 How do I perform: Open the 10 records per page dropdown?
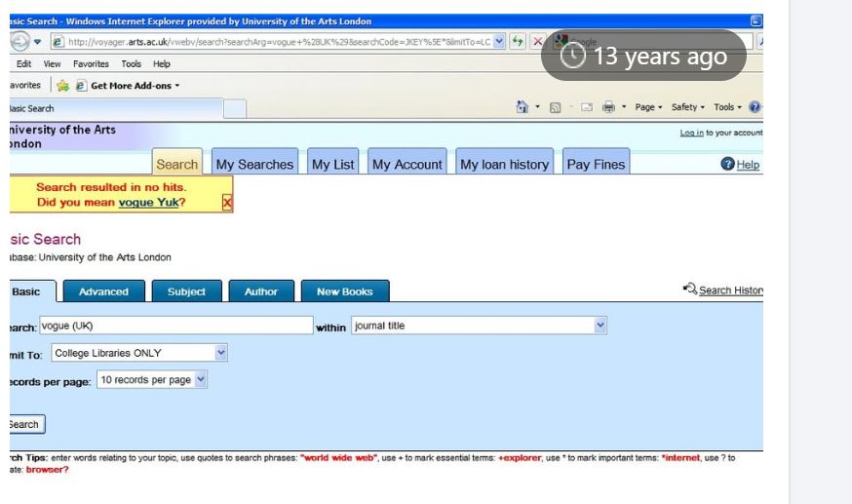click(x=152, y=379)
